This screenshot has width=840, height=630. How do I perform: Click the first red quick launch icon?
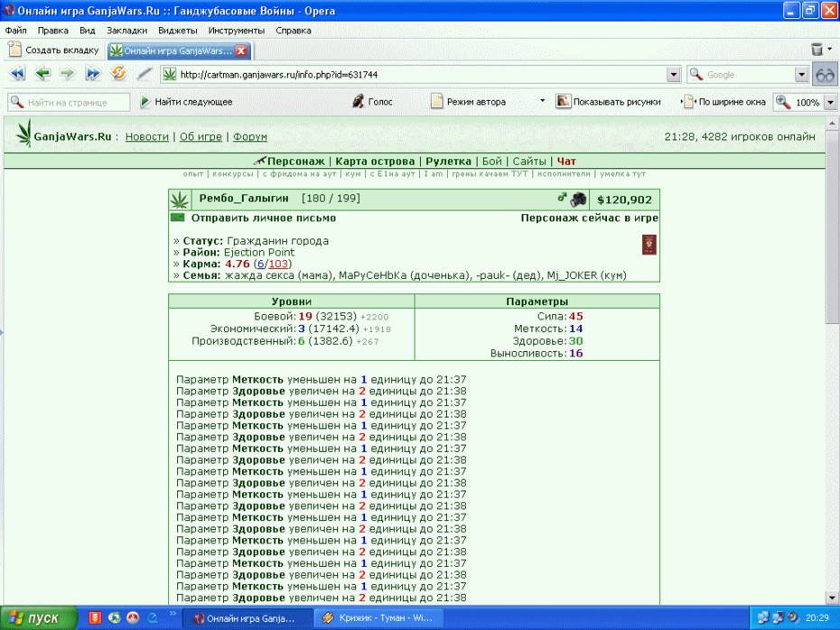[x=95, y=617]
